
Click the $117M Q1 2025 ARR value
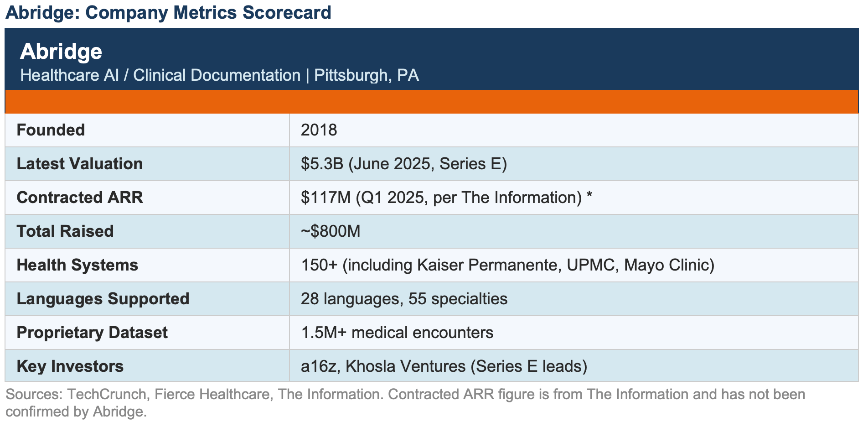(x=441, y=198)
